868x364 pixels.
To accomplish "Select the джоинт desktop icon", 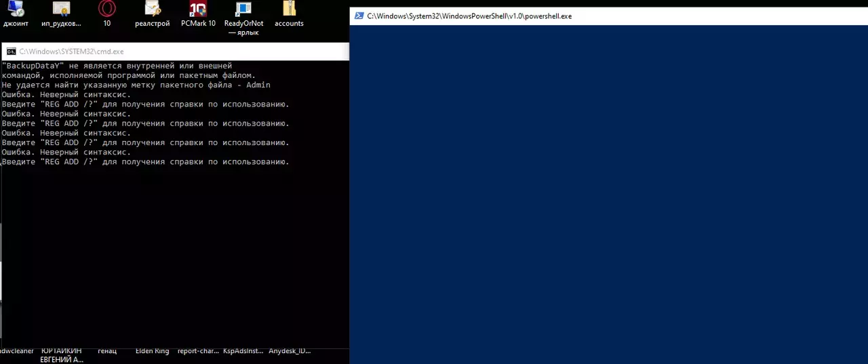I will point(15,9).
